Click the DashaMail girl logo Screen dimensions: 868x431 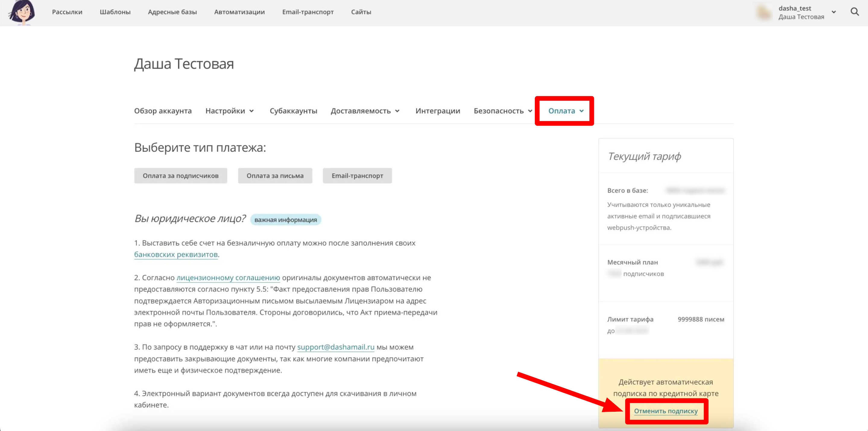tap(22, 12)
